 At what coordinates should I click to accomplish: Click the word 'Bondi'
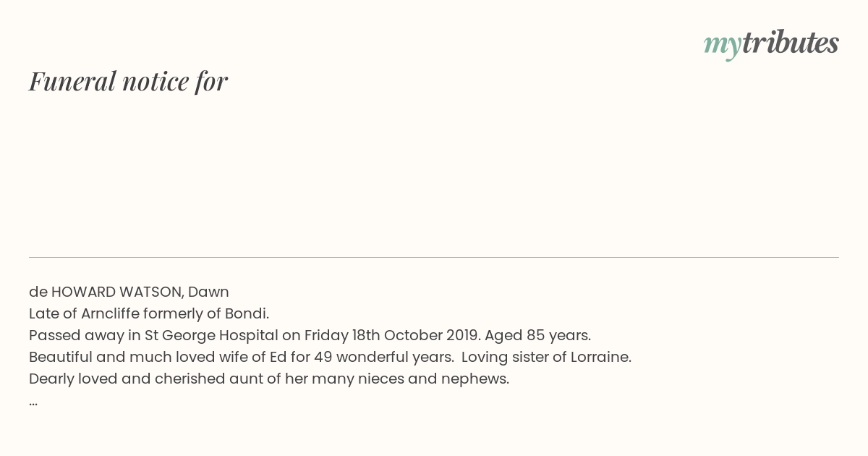(244, 313)
